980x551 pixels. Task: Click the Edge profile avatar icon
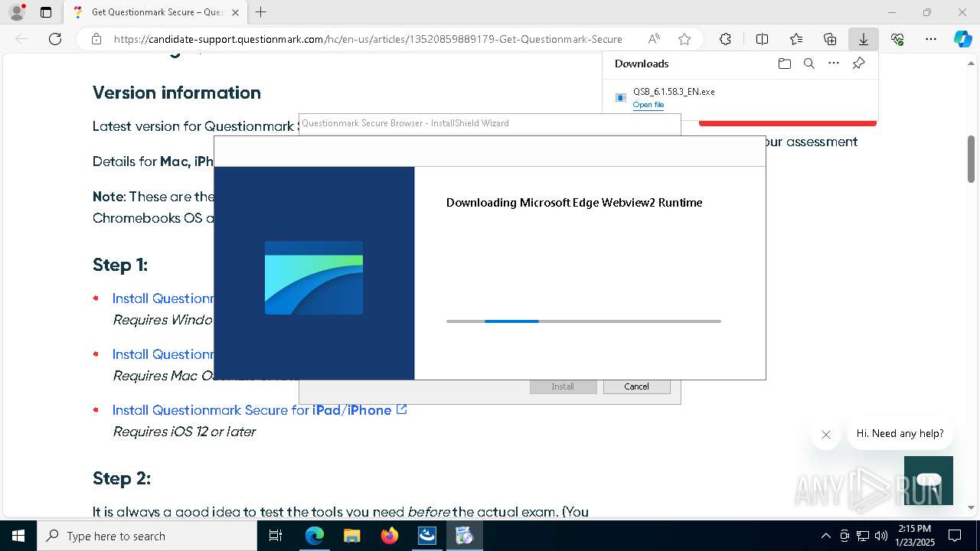tap(17, 12)
